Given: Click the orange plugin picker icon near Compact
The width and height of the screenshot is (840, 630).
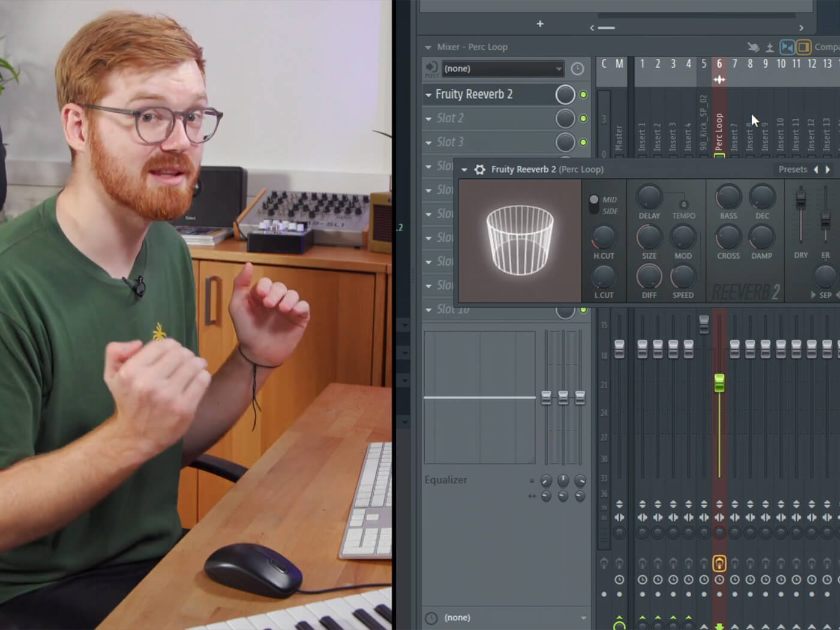Looking at the screenshot, I should [x=803, y=47].
